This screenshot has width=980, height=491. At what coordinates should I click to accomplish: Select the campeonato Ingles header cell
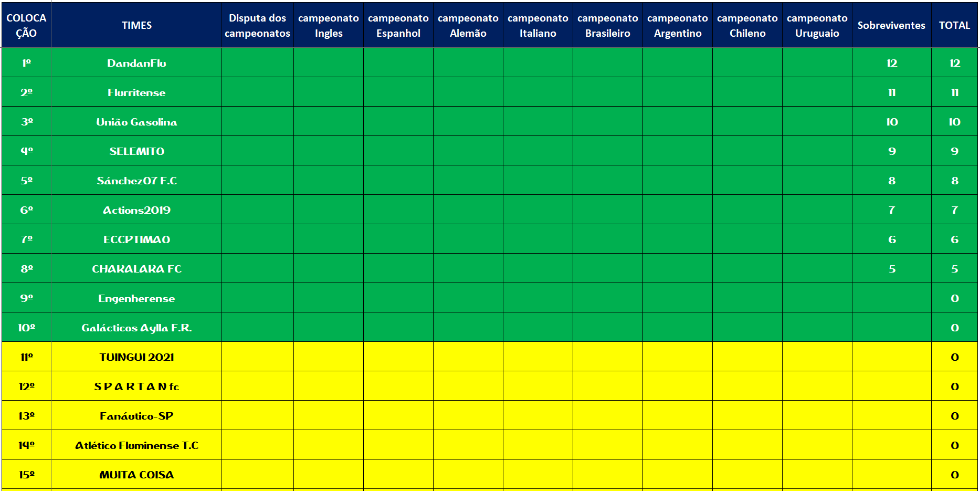[x=328, y=25]
